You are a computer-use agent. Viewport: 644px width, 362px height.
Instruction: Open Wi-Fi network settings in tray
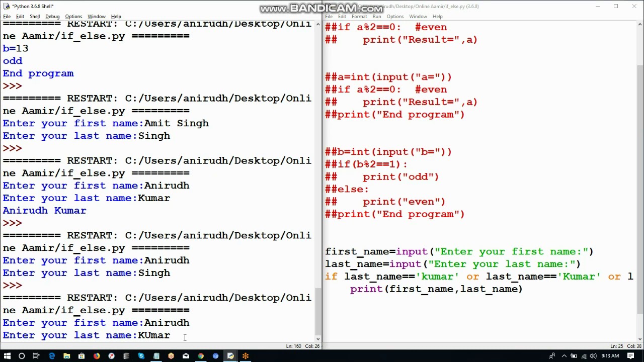[x=583, y=356]
